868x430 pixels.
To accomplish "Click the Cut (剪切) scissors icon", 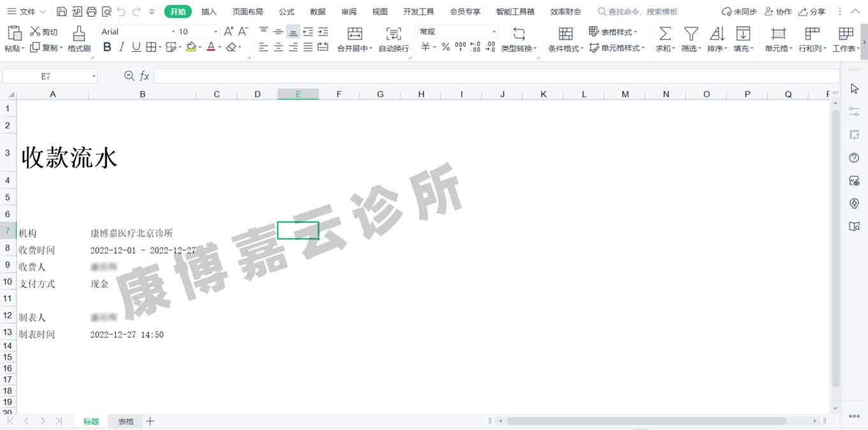I will [35, 31].
